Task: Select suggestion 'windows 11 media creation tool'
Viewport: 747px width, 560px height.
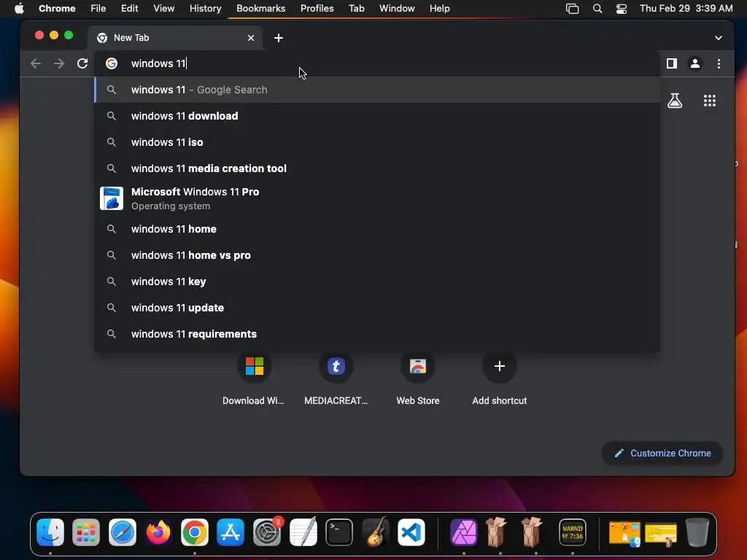Action: 377,168
